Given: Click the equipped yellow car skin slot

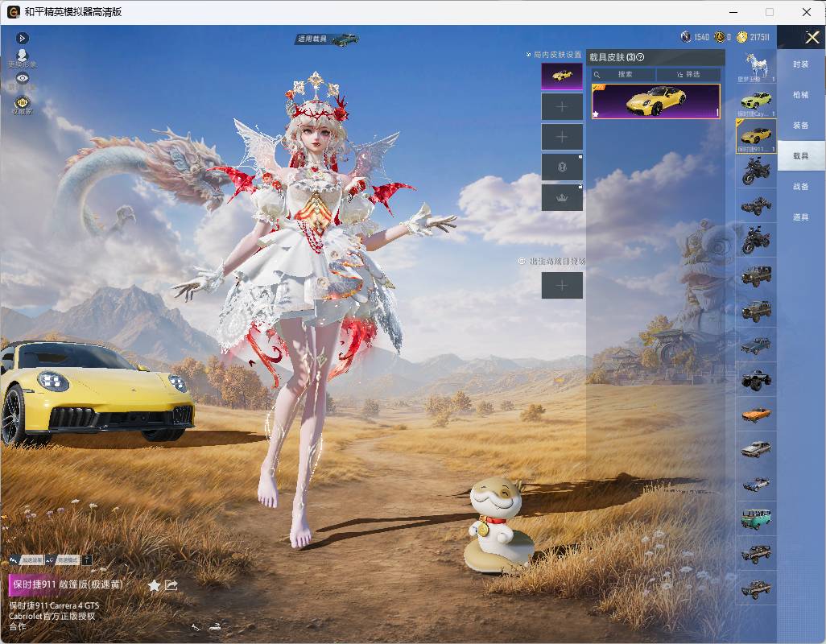Looking at the screenshot, I should pyautogui.click(x=562, y=76).
